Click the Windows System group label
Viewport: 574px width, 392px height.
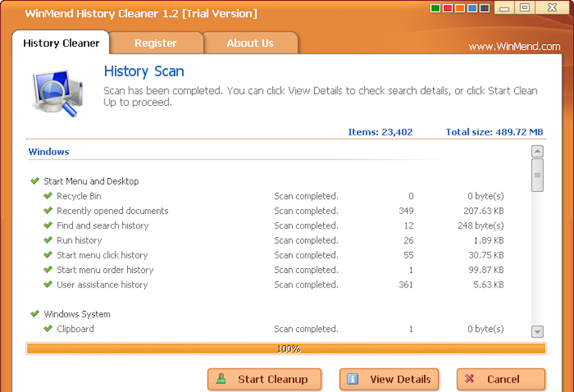[77, 314]
